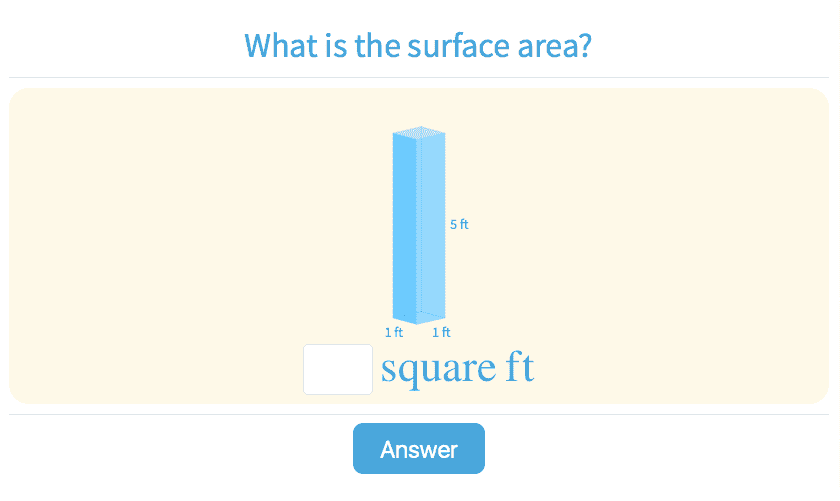Click the 'ft' after the word square
Screen dimensions: 840x501
(x=518, y=369)
